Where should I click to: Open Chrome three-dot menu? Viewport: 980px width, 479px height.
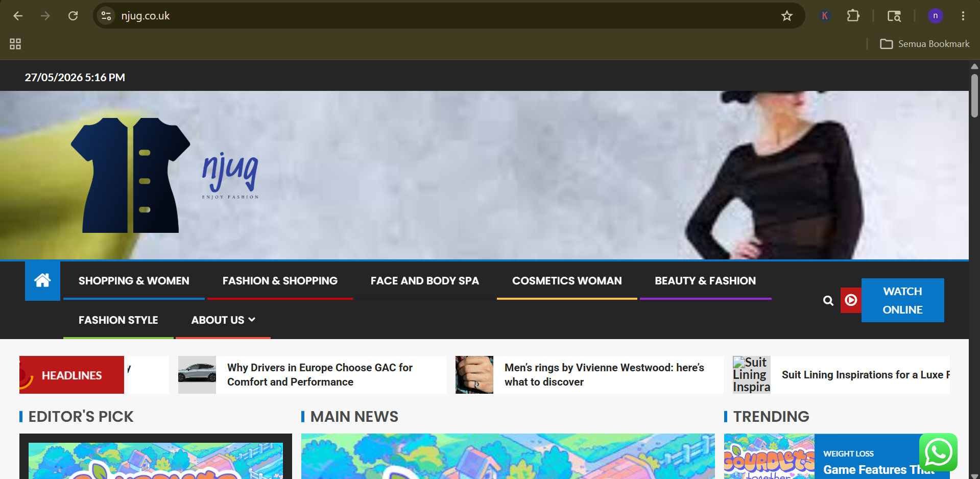tap(963, 16)
